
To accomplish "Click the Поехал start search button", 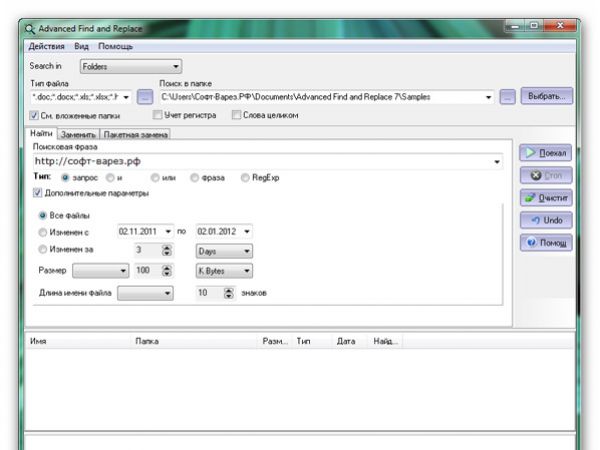I will coord(545,153).
